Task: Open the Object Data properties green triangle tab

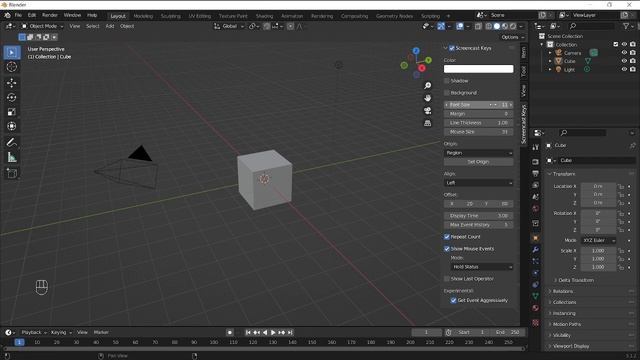Action: coord(536,296)
